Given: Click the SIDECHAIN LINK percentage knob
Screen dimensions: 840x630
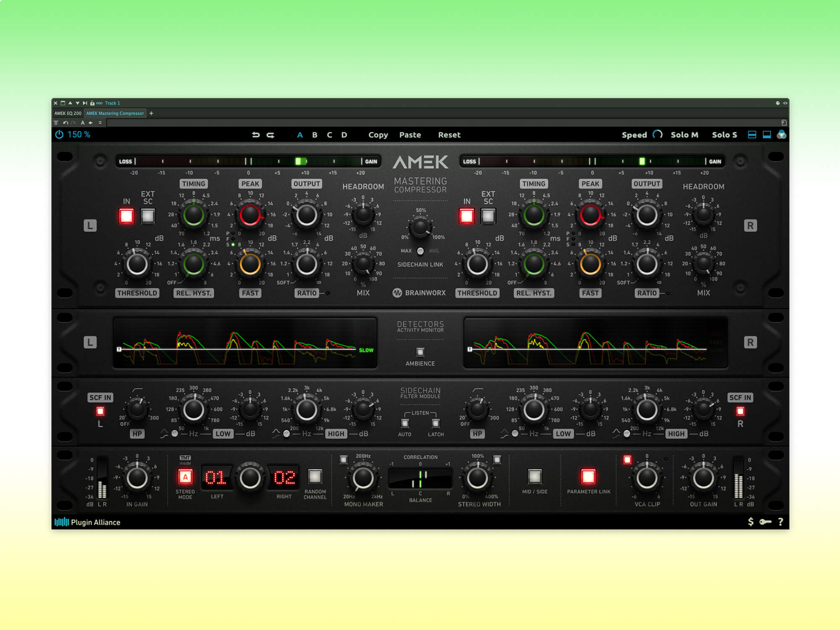Looking at the screenshot, I should click(420, 227).
